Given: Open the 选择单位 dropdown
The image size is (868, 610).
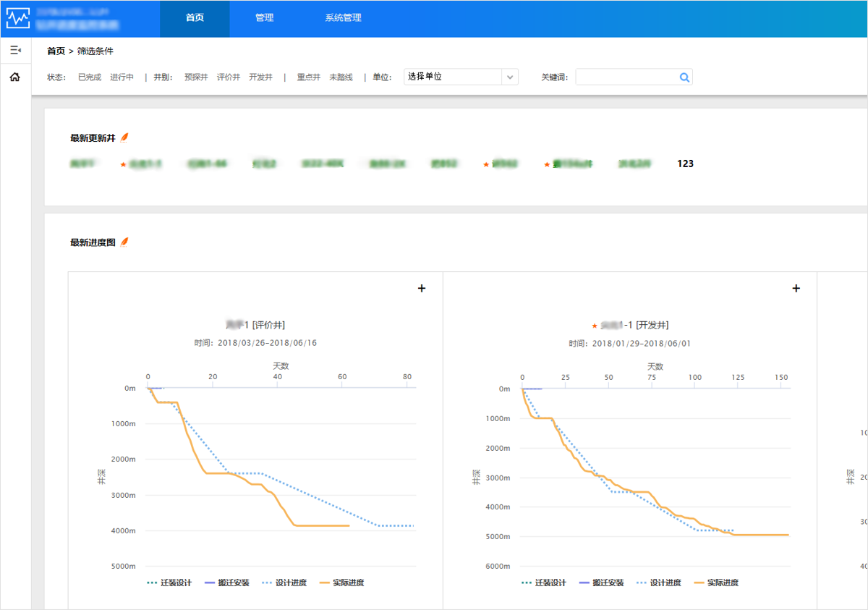Looking at the screenshot, I should (461, 77).
